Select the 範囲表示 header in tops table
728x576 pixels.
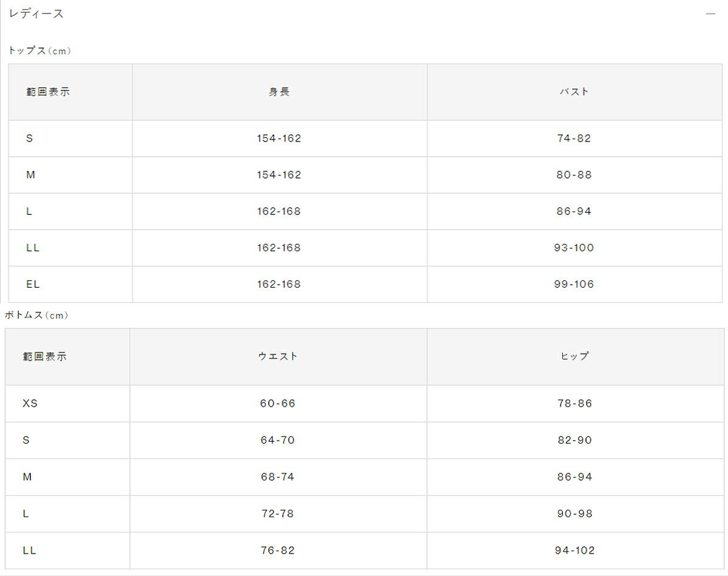click(48, 92)
